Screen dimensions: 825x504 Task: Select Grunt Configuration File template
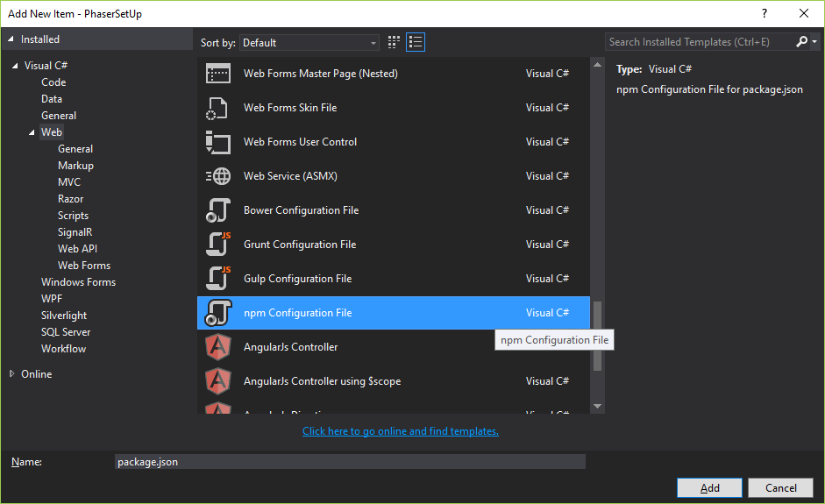pos(394,245)
